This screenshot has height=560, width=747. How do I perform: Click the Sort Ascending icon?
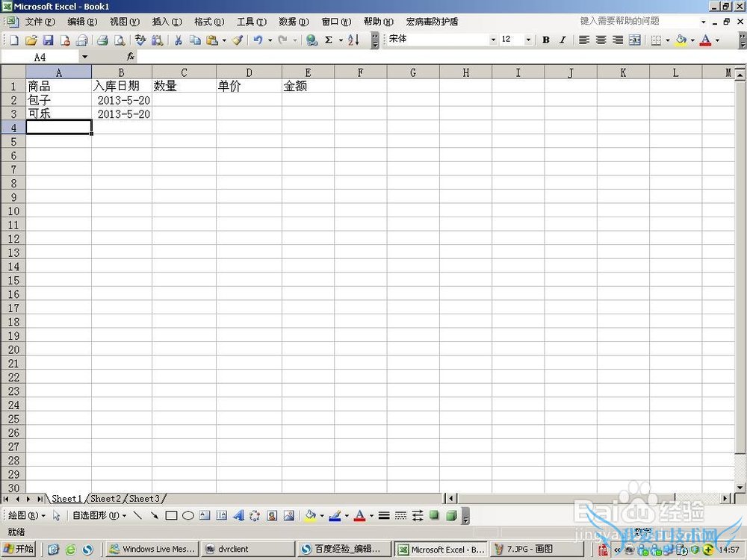click(x=353, y=40)
